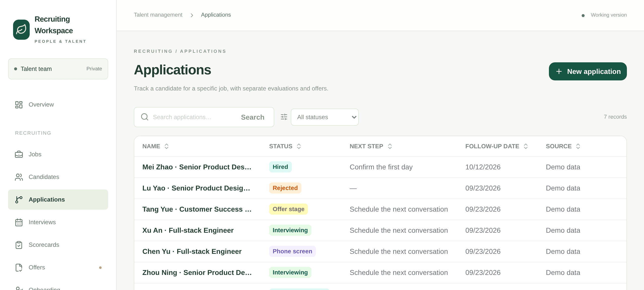This screenshot has height=290, width=644.
Task: Select Applications in sidebar
Action: click(x=58, y=200)
